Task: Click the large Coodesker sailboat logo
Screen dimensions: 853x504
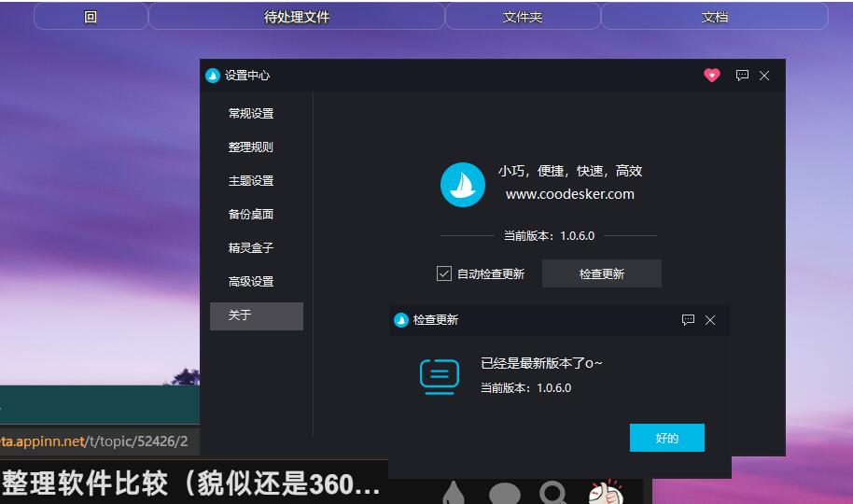Action: point(463,185)
